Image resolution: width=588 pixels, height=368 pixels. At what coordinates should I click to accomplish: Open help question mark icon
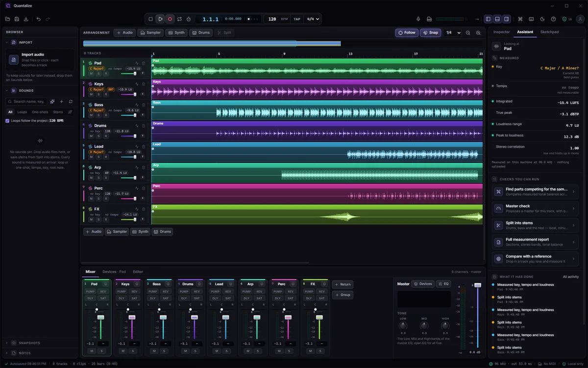(553, 19)
